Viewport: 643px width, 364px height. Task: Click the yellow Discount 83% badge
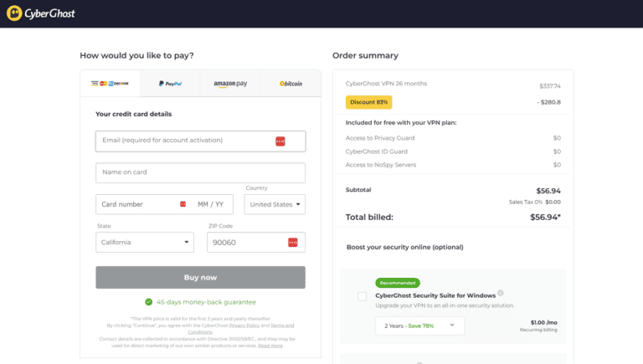tap(368, 102)
